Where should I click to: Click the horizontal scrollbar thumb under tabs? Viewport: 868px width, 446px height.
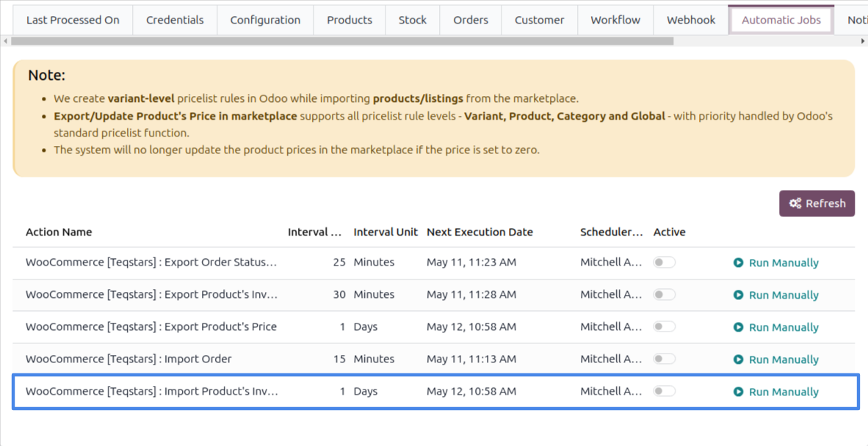click(x=342, y=41)
